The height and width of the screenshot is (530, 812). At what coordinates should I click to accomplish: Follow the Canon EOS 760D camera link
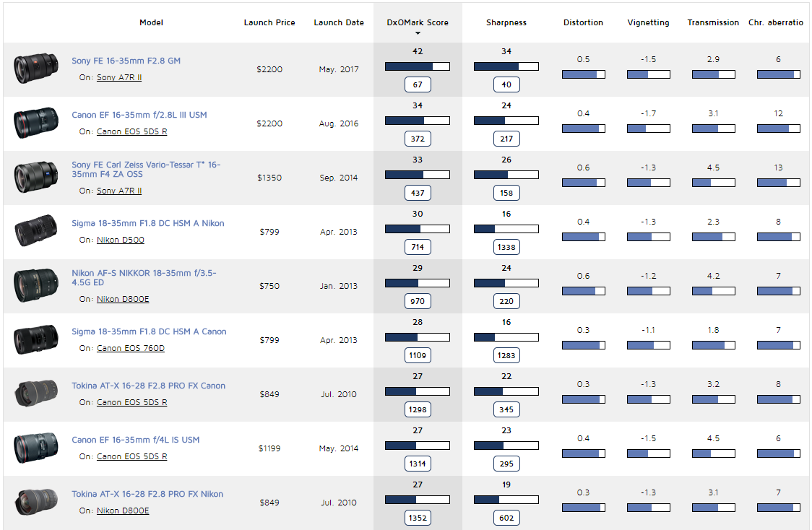[131, 348]
